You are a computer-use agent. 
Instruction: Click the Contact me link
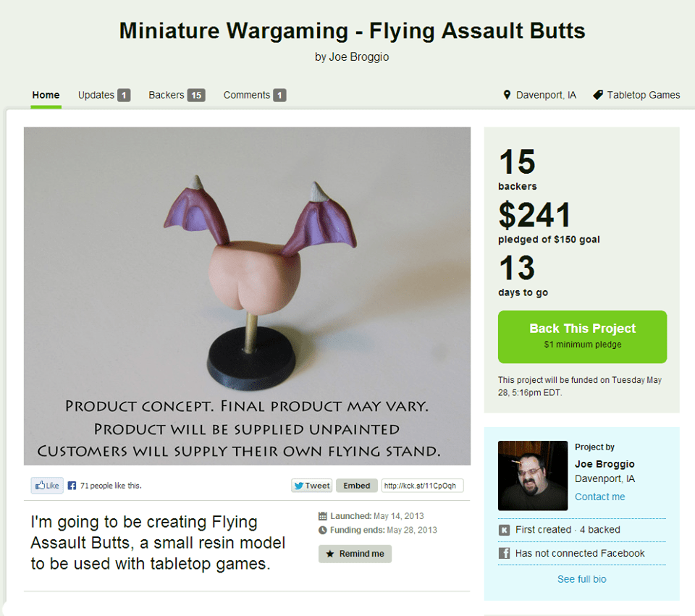click(599, 497)
